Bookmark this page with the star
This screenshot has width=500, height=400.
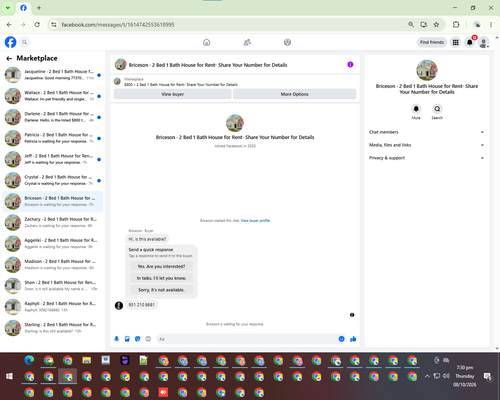[x=436, y=25]
